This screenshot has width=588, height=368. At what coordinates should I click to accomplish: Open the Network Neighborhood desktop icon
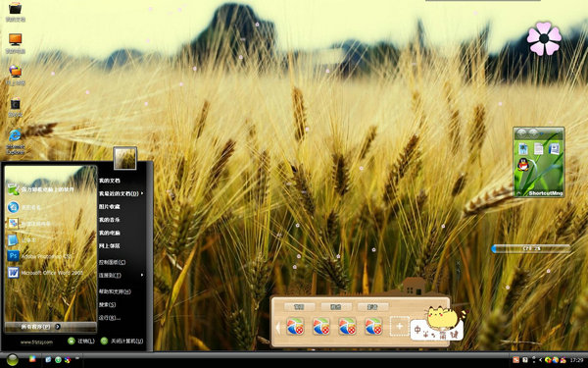[16, 75]
